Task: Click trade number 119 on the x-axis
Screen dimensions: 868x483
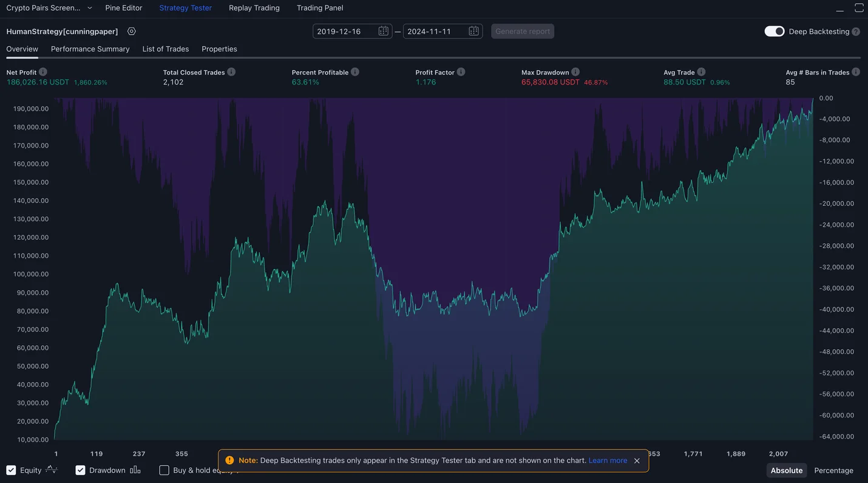Action: (97, 453)
